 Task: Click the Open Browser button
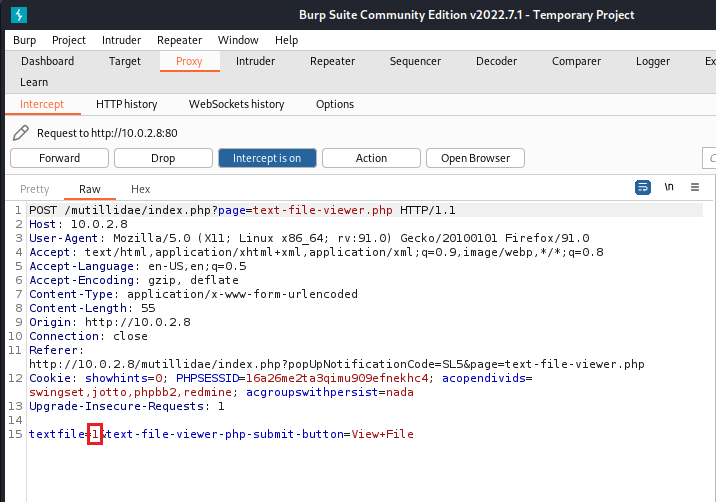[x=475, y=158]
